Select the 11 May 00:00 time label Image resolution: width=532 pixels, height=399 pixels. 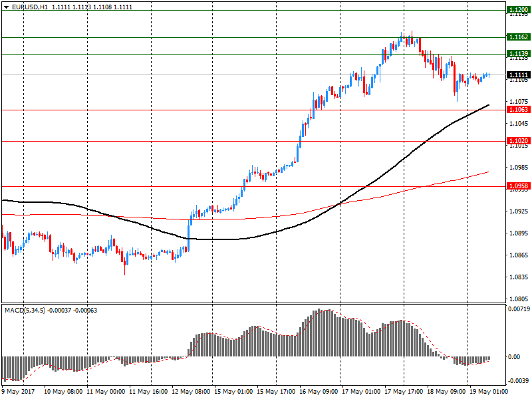coord(106,391)
